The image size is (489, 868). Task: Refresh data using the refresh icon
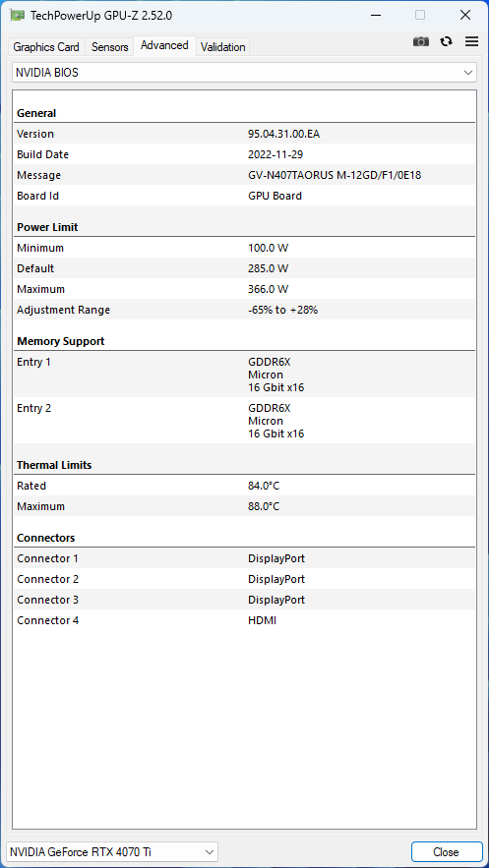pyautogui.click(x=447, y=42)
